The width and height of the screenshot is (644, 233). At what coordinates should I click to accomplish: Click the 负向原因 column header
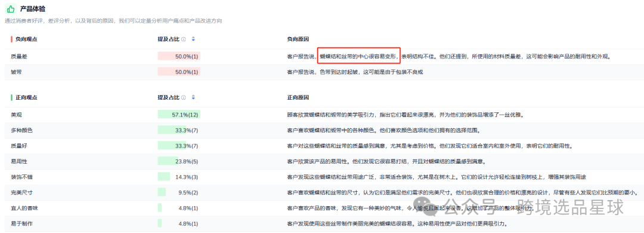point(298,39)
